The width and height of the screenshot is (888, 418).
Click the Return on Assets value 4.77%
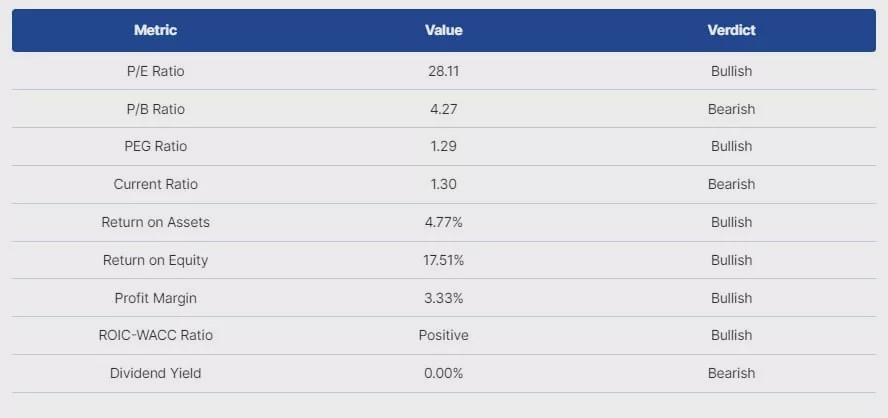443,222
